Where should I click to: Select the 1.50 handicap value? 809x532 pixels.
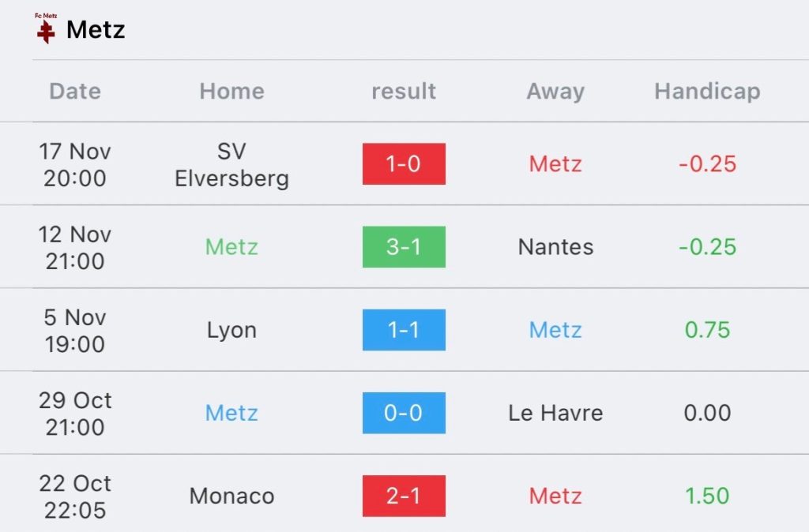coord(707,496)
